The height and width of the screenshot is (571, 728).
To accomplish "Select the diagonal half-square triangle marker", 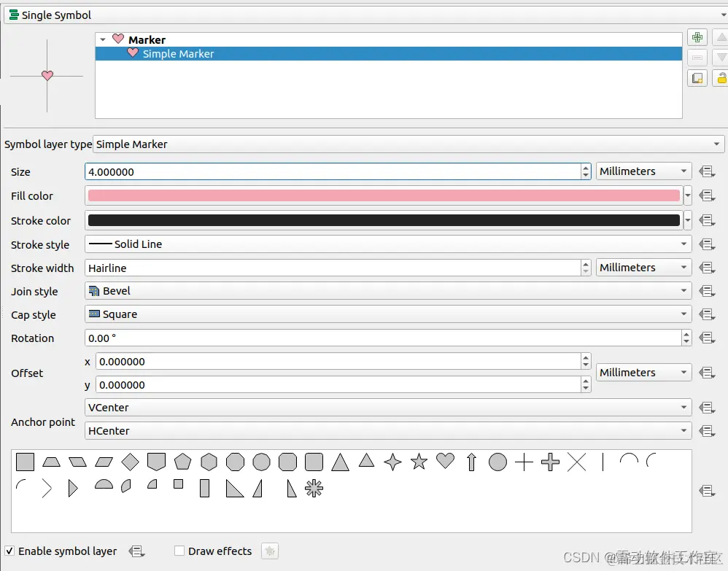I will point(234,488).
